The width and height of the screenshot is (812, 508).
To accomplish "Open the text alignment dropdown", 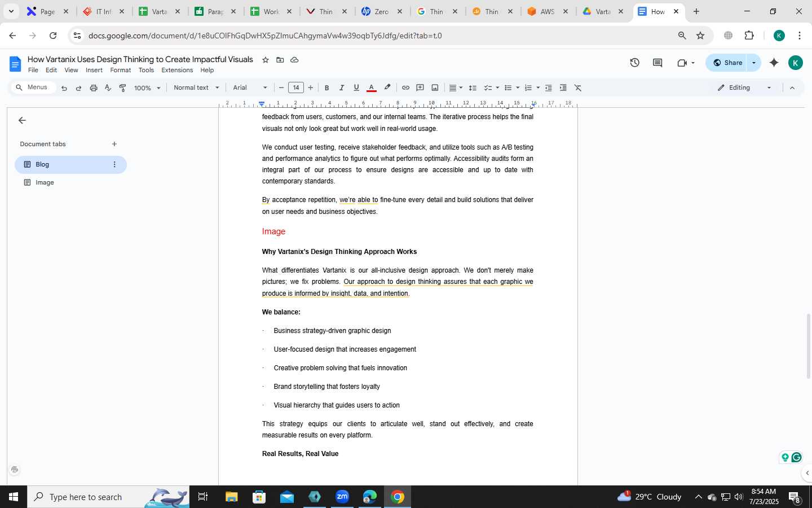I will 456,88.
